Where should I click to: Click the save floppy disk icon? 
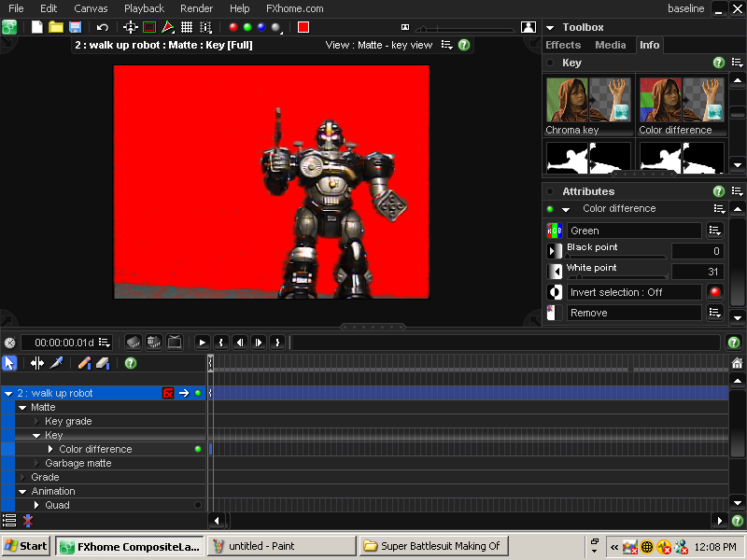coord(75,27)
